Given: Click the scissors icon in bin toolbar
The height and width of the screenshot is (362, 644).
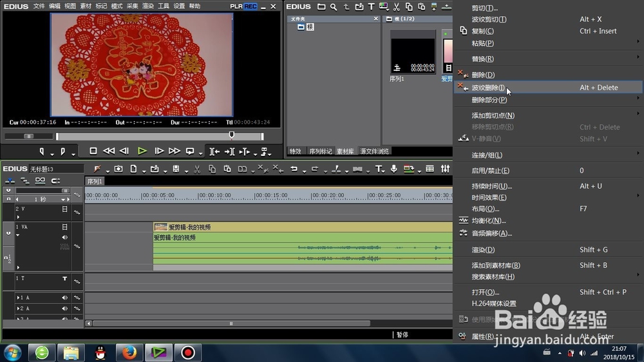Looking at the screenshot, I should tap(396, 6).
